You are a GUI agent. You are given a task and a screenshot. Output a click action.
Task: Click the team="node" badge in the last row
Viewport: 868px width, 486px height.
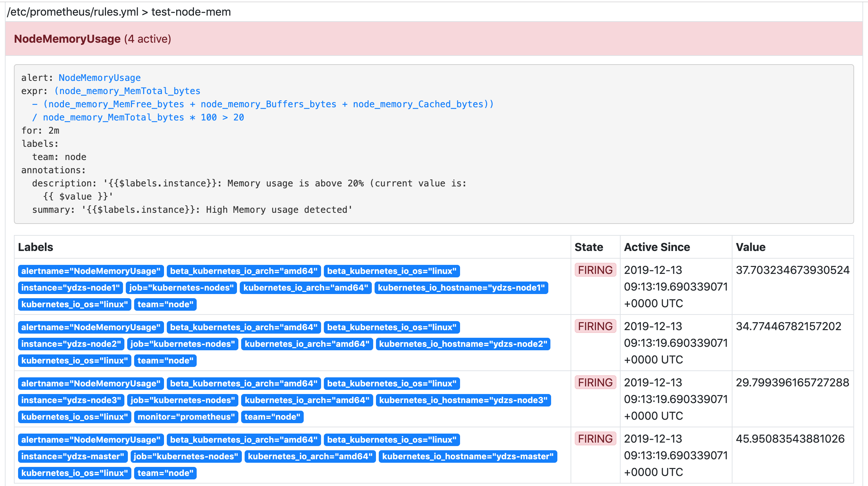[166, 473]
